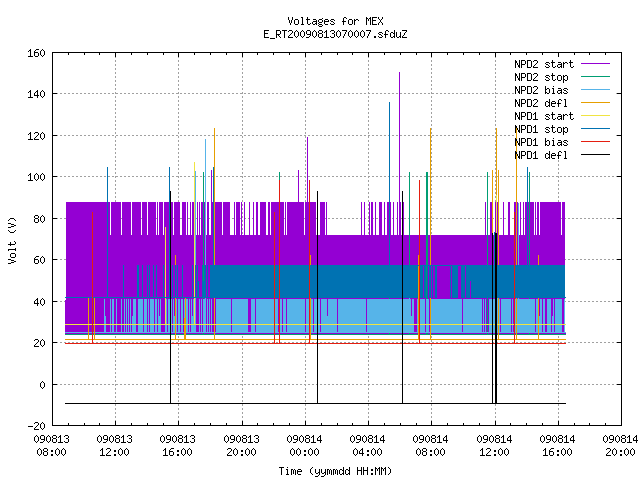Click the x-axis label '090813 08:00'
The image size is (640, 480).
coord(51,446)
